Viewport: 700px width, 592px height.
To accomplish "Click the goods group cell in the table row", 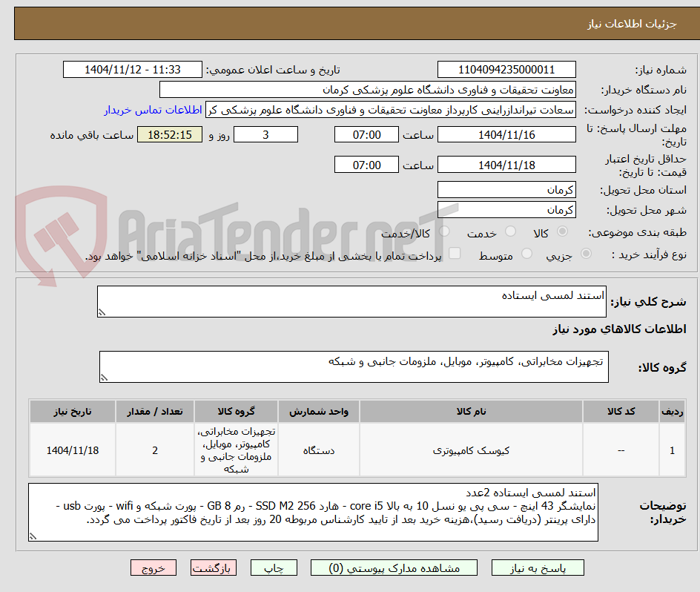I will 236,450.
